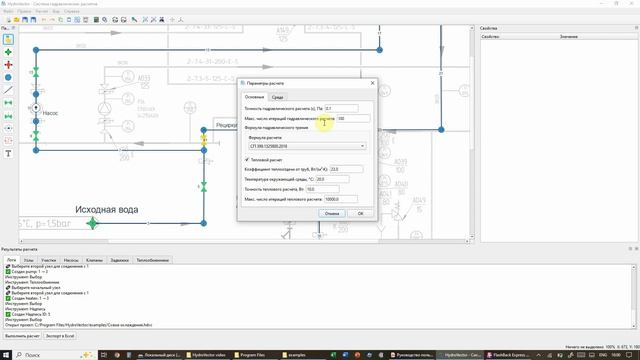Open the Теплообменники results tab
Image resolution: width=640 pixels, height=360 pixels.
[x=153, y=260]
